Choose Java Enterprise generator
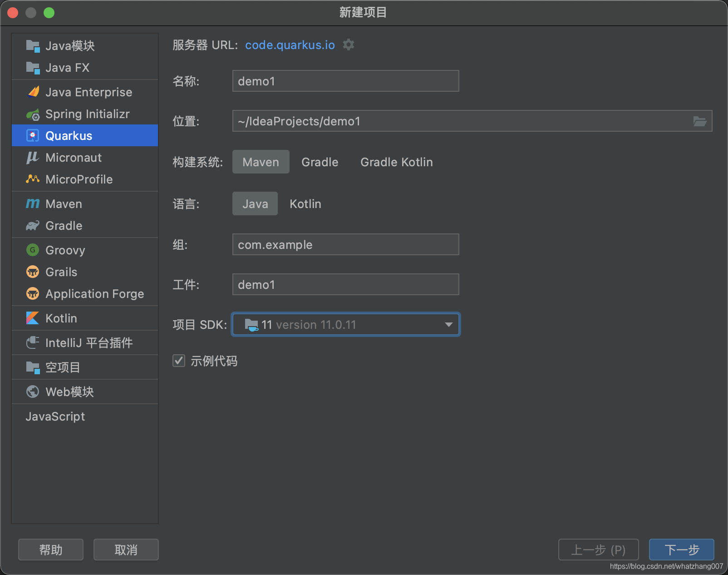Screen dimensions: 728x575 coord(85,92)
